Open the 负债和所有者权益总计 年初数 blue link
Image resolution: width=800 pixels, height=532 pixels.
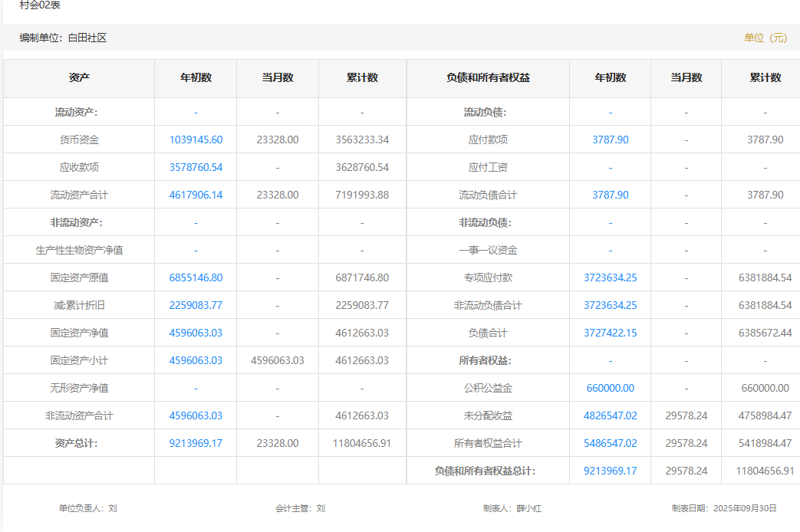610,471
